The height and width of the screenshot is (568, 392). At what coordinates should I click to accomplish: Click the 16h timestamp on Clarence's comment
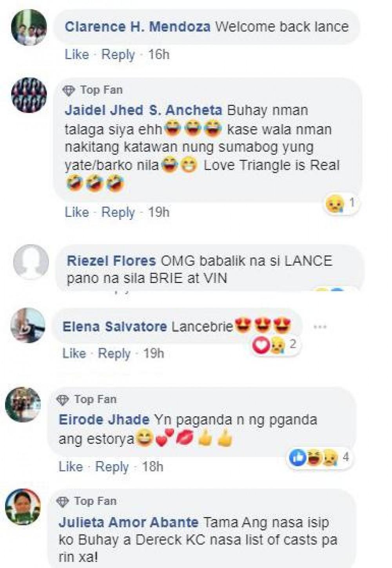[159, 54]
